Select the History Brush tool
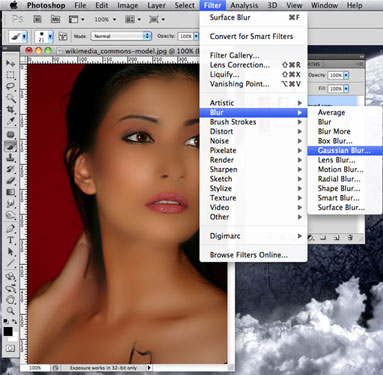 11,169
